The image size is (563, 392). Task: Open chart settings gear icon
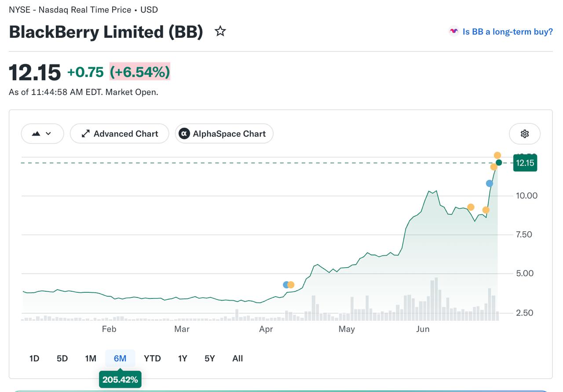coord(525,134)
